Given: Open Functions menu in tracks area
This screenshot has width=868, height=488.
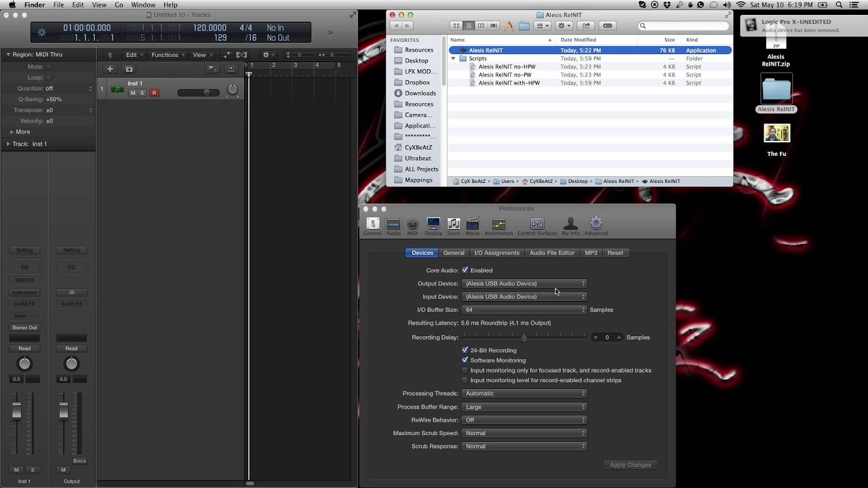Looking at the screenshot, I should [x=167, y=55].
